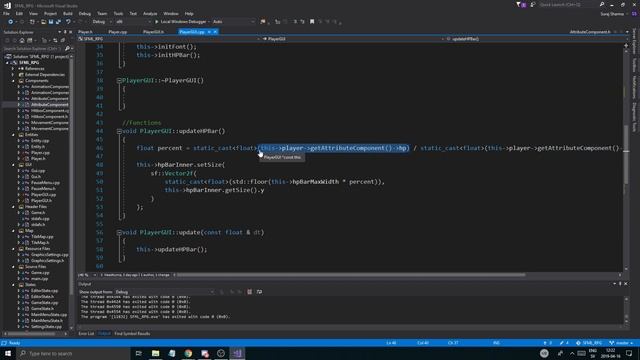Collapse the updateHPBar function outline
Screen dimensions: 640x360
(x=119, y=131)
